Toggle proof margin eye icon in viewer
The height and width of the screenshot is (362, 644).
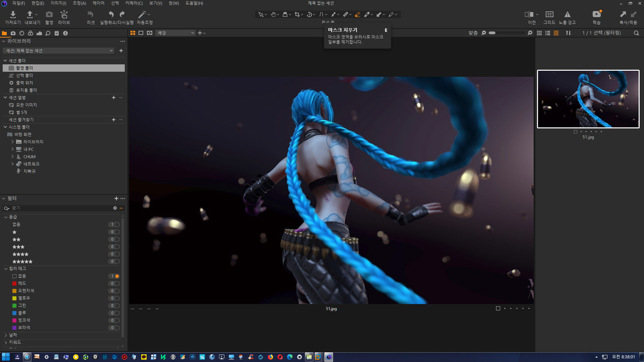tap(150, 33)
